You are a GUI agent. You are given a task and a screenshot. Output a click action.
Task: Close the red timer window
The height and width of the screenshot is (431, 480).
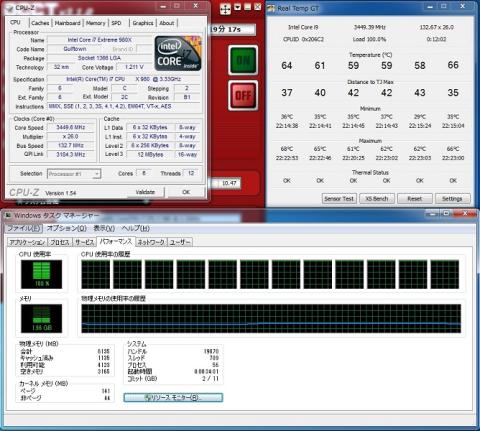pyautogui.click(x=258, y=7)
